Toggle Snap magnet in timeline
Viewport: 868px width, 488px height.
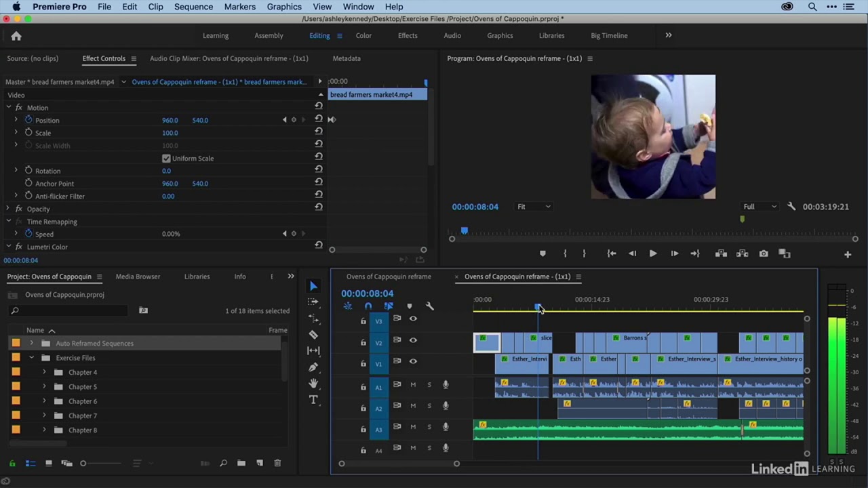(368, 306)
